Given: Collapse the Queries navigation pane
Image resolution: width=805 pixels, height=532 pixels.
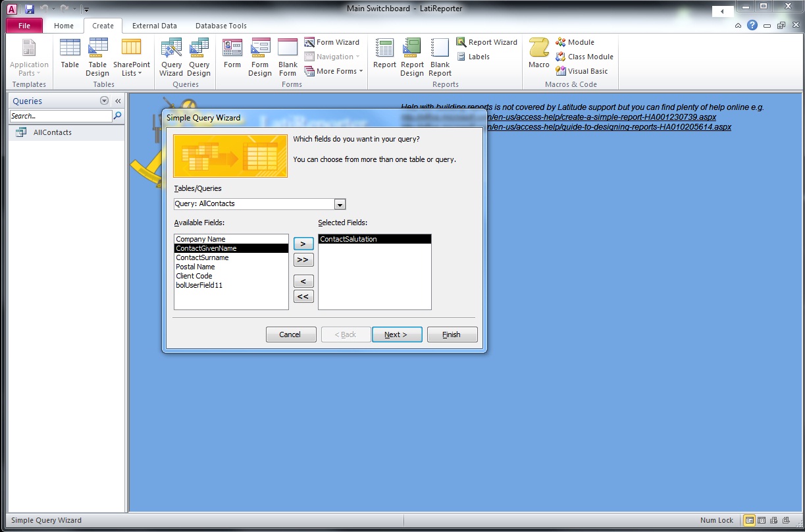Looking at the screenshot, I should [x=117, y=100].
